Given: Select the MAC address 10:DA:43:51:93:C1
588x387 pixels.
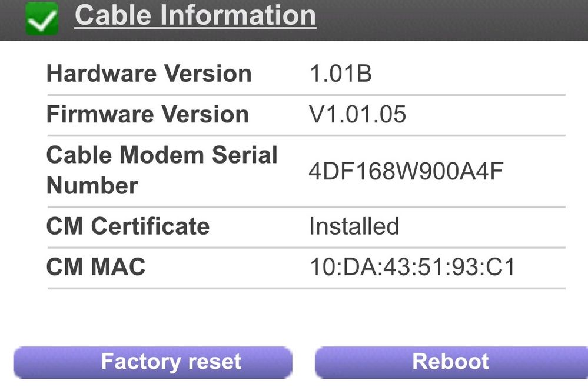Looking at the screenshot, I should click(x=413, y=267).
